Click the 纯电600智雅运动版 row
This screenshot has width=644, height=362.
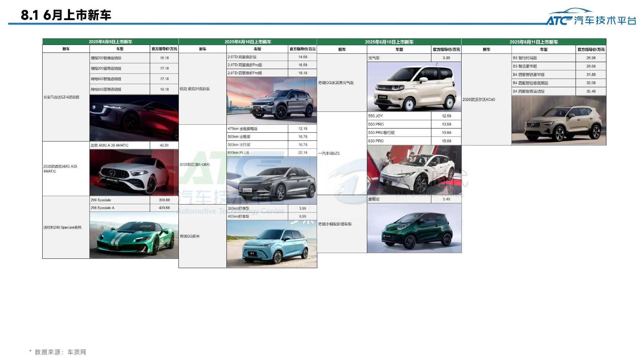pyautogui.click(x=134, y=79)
